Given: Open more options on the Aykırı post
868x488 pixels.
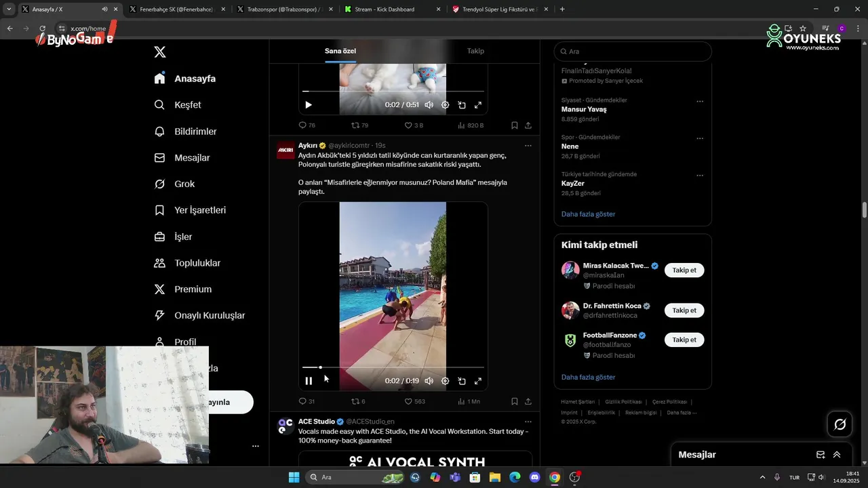Looking at the screenshot, I should coord(528,146).
